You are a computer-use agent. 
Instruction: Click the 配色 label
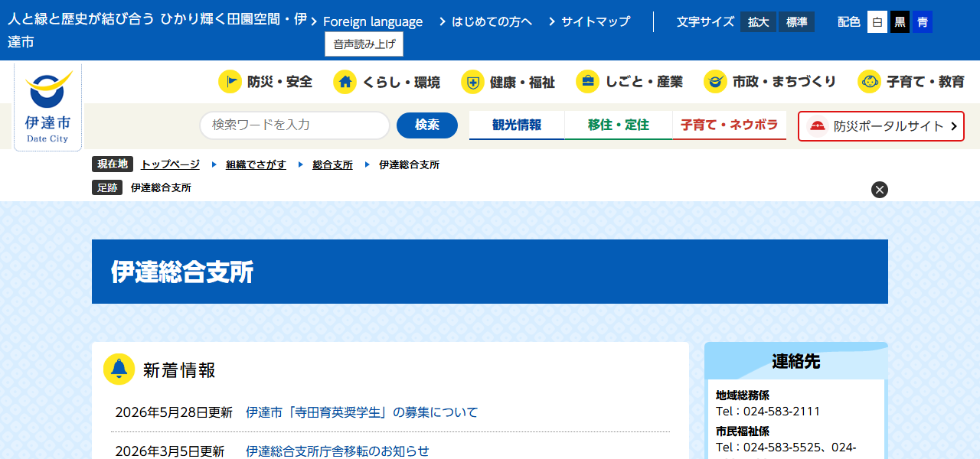pos(849,22)
